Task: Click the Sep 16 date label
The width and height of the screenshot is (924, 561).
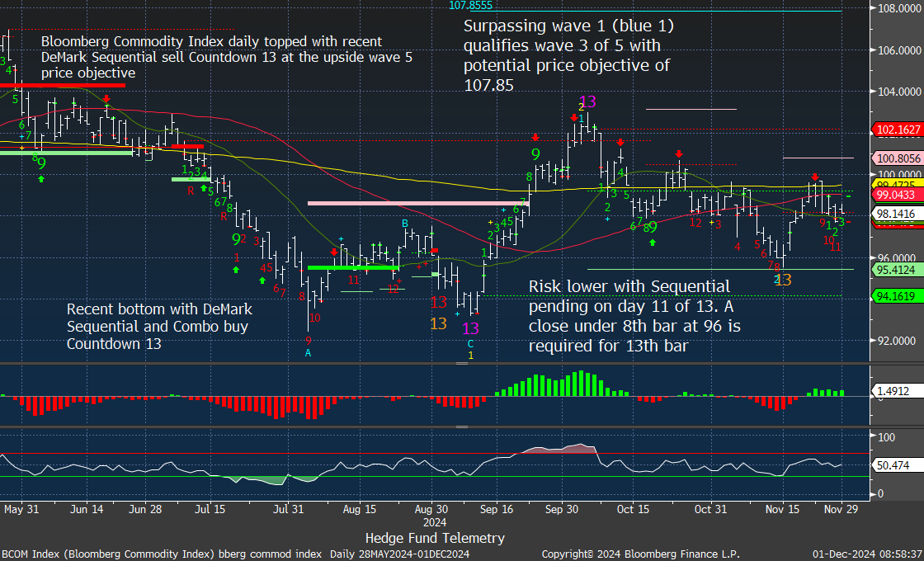Action: [496, 508]
